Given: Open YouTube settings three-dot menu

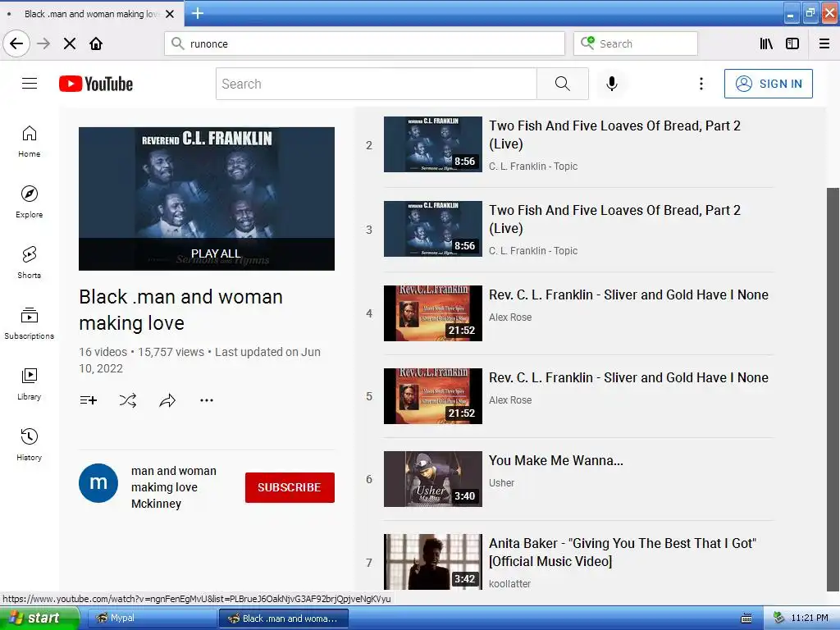Looking at the screenshot, I should [x=701, y=84].
